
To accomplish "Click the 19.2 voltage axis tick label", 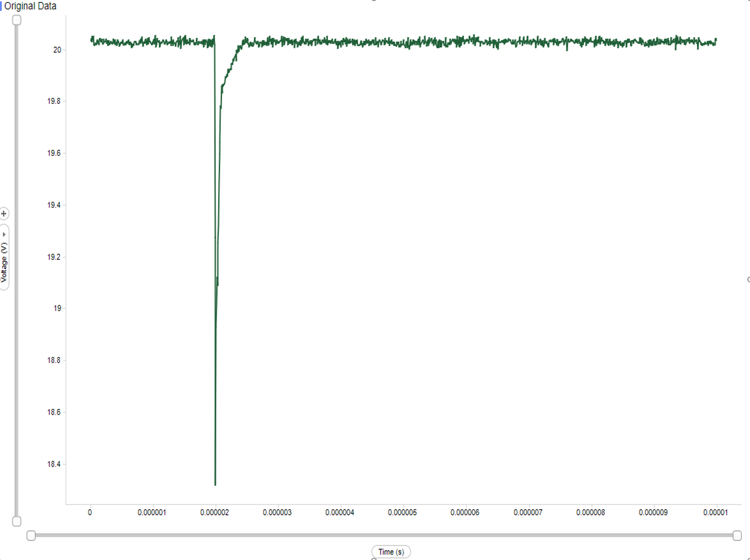I will pos(54,257).
